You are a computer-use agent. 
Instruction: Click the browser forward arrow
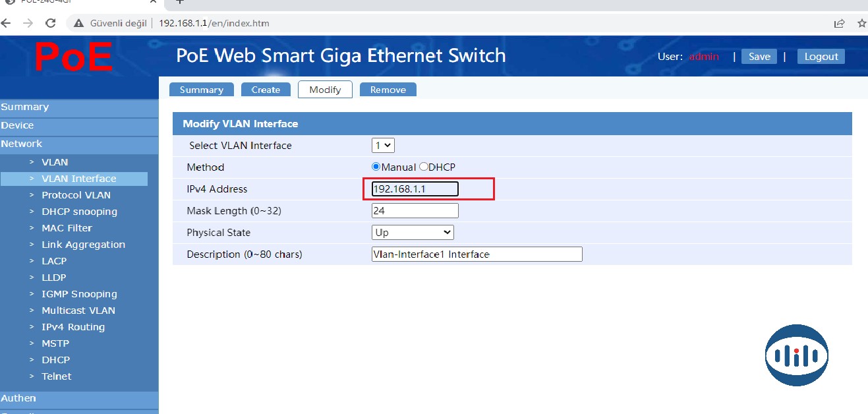pyautogui.click(x=28, y=23)
